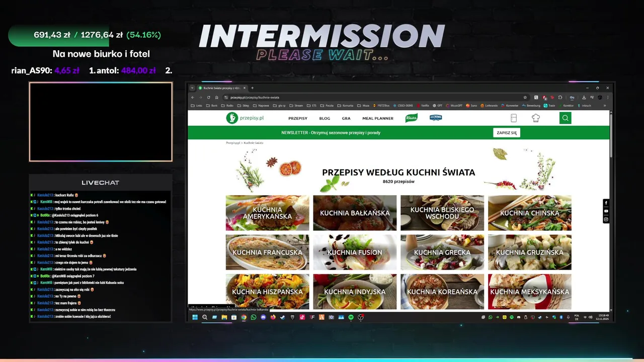Click the browser home button
644x362 pixels.
pyautogui.click(x=216, y=98)
